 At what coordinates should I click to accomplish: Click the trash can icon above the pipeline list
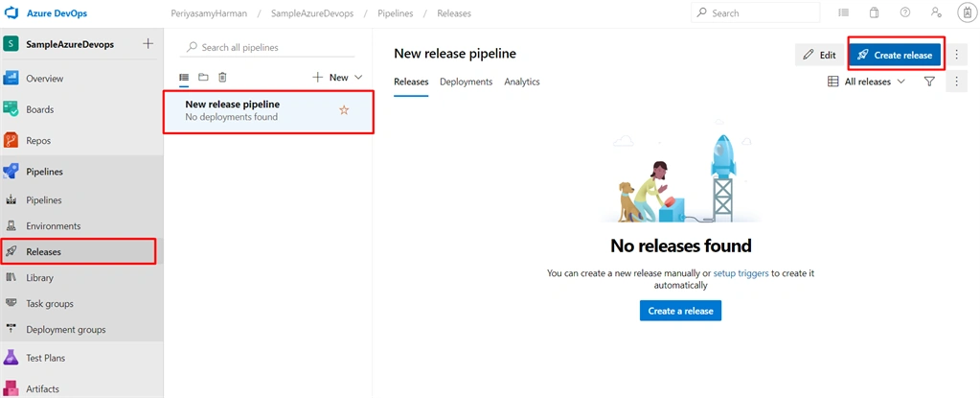222,77
